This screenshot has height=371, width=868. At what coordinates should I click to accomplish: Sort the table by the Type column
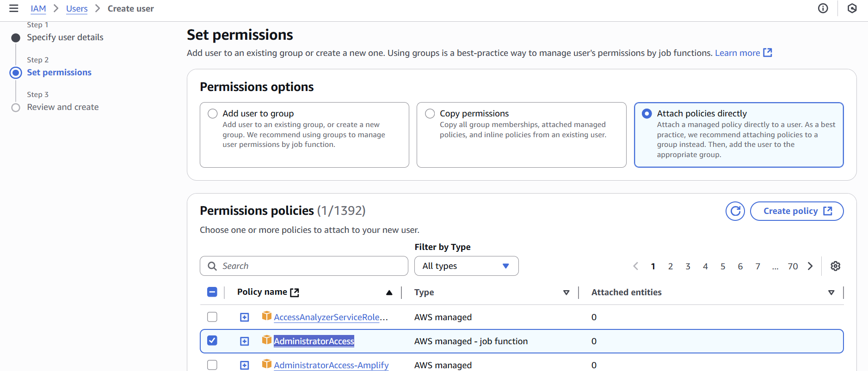click(x=566, y=292)
